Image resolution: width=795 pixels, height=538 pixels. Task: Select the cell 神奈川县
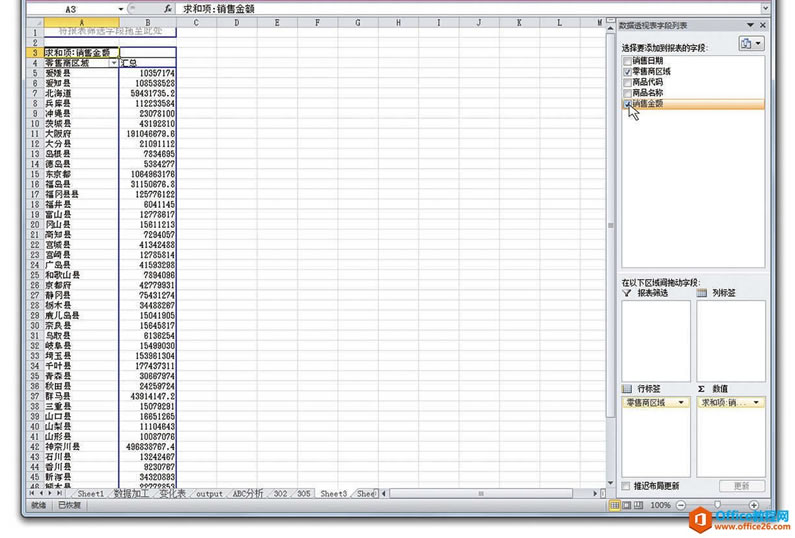pos(81,447)
